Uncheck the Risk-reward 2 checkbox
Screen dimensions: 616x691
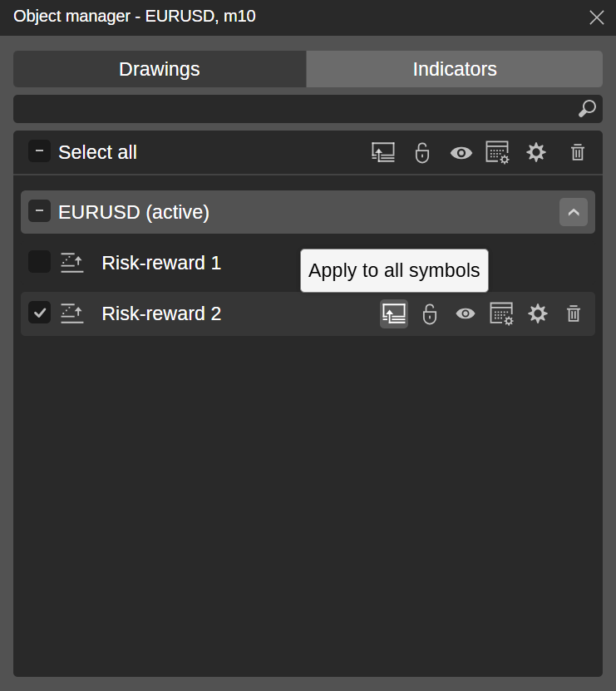click(x=39, y=313)
